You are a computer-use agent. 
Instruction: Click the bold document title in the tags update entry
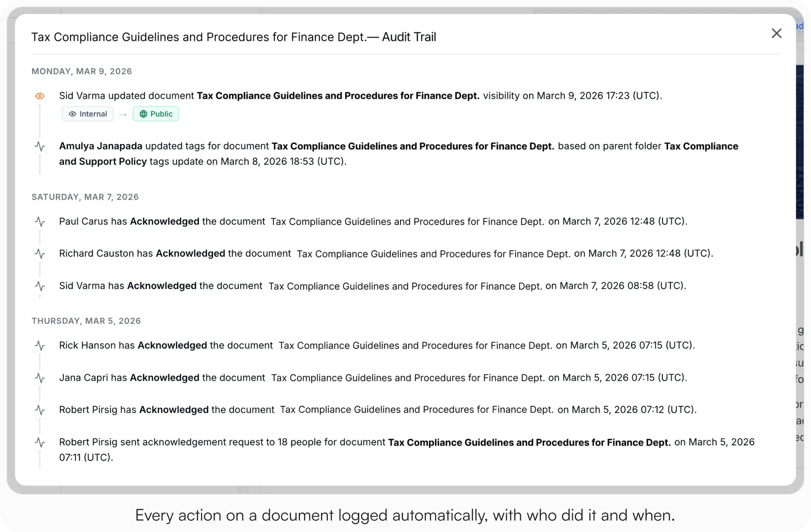[413, 146]
